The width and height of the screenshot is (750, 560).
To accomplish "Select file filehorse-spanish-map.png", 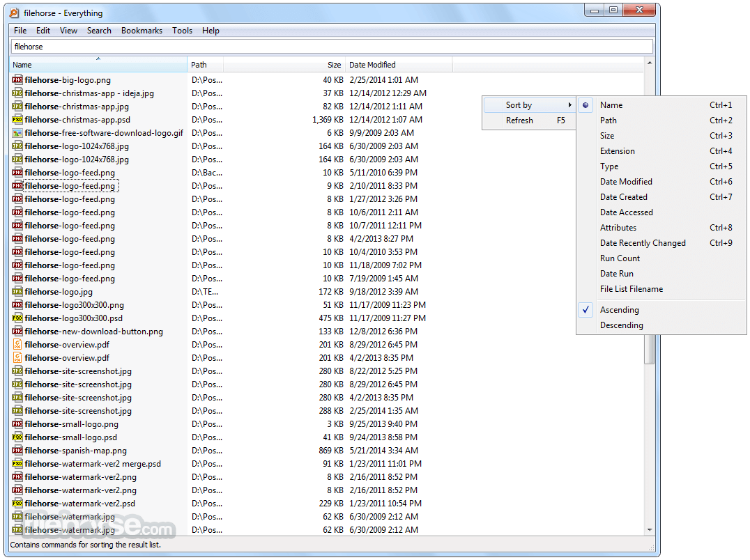I will pyautogui.click(x=75, y=451).
